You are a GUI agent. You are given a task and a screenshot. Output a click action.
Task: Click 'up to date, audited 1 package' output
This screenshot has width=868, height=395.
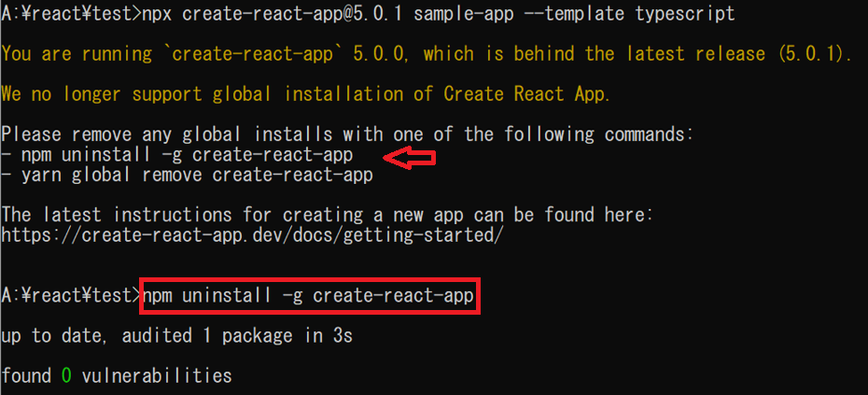(x=176, y=335)
